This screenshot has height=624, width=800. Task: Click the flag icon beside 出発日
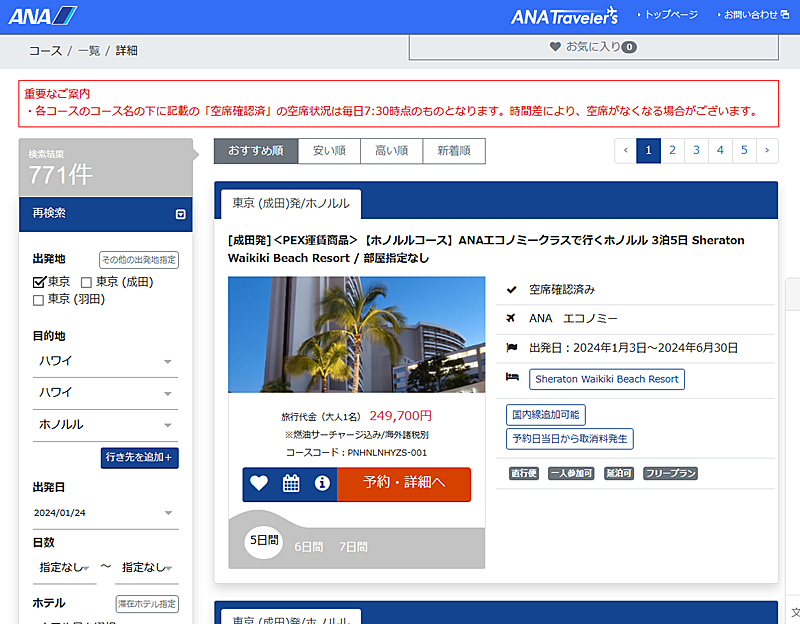pyautogui.click(x=512, y=347)
